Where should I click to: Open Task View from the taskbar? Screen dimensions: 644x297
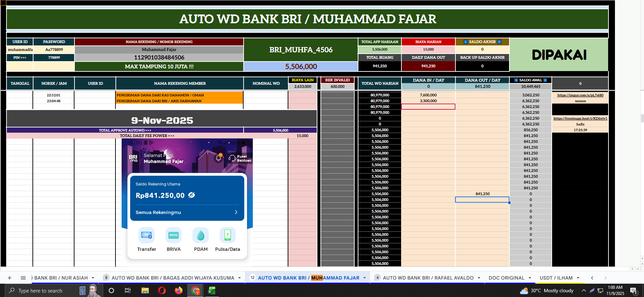128,291
